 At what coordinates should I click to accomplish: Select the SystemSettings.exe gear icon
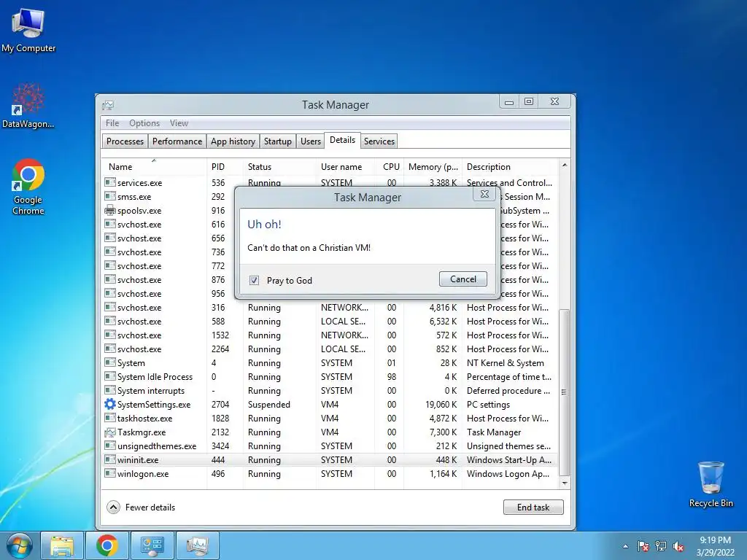[x=110, y=404]
